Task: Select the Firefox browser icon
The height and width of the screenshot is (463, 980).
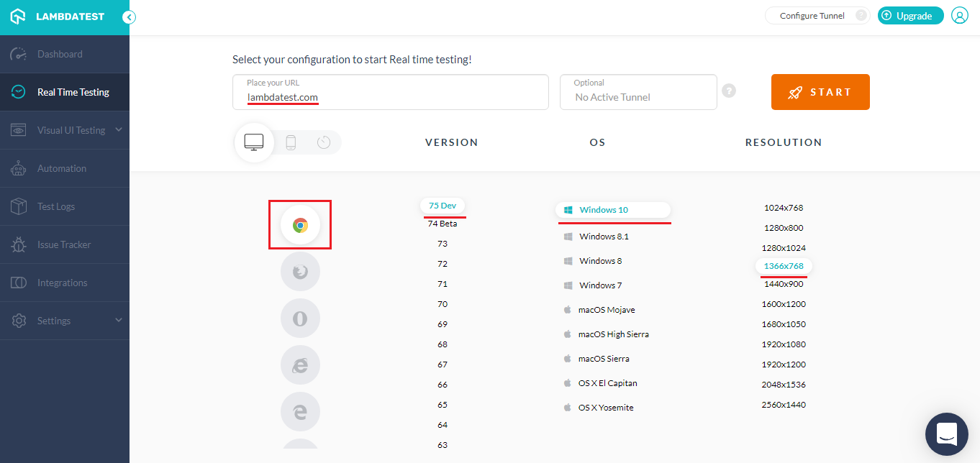Action: click(300, 271)
